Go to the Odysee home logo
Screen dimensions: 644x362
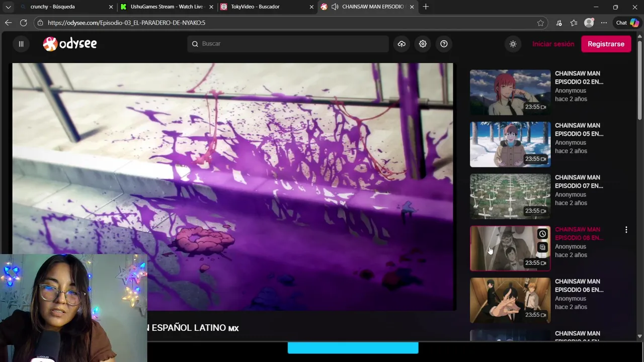tap(70, 44)
